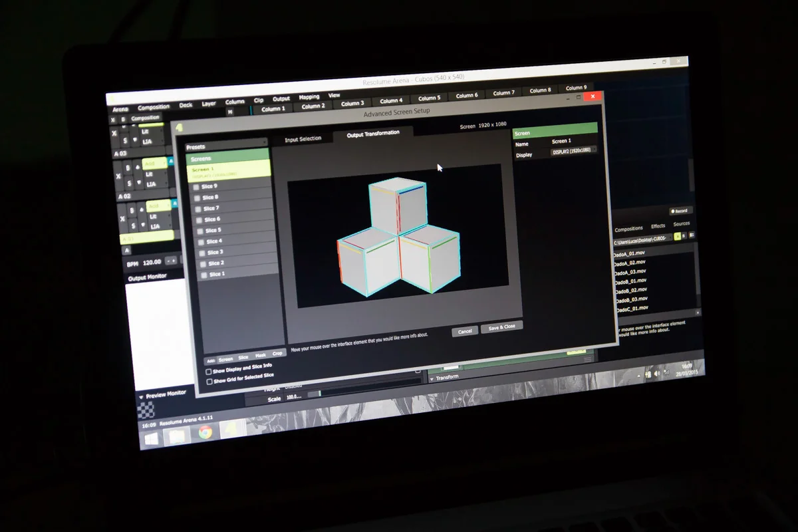The height and width of the screenshot is (532, 798).
Task: Open the Sources tab in the browser panel
Action: point(682,223)
